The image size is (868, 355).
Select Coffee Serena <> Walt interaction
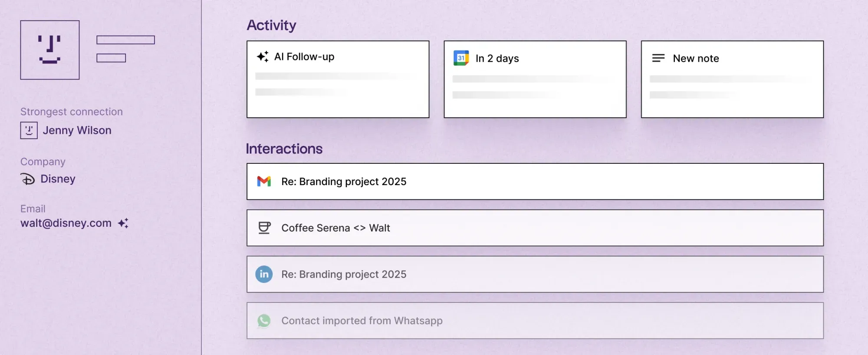[535, 228]
